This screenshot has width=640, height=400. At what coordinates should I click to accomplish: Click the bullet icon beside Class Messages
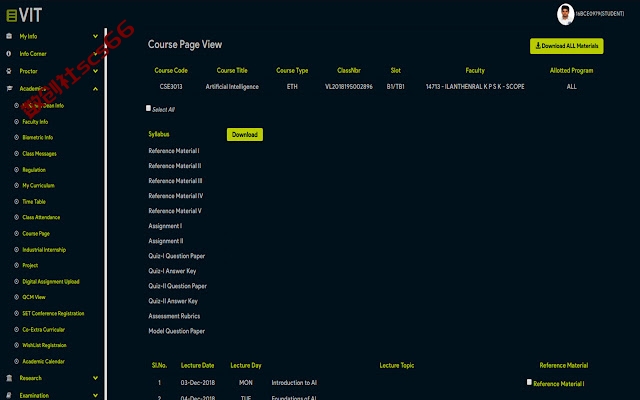point(16,154)
